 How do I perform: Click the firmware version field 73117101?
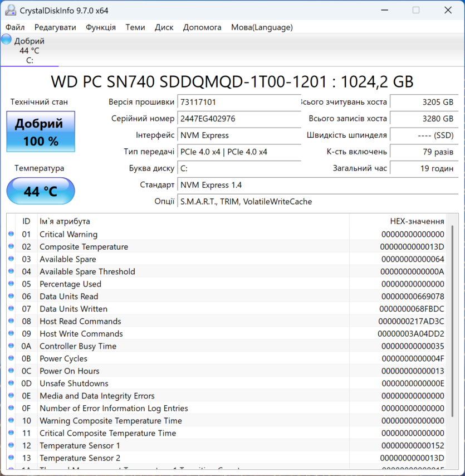[239, 102]
